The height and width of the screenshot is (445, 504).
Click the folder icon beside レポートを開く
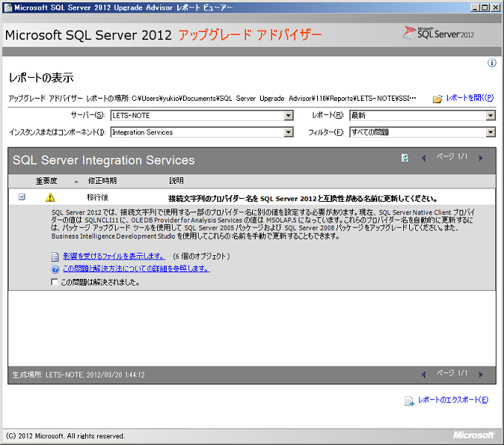pos(437,99)
